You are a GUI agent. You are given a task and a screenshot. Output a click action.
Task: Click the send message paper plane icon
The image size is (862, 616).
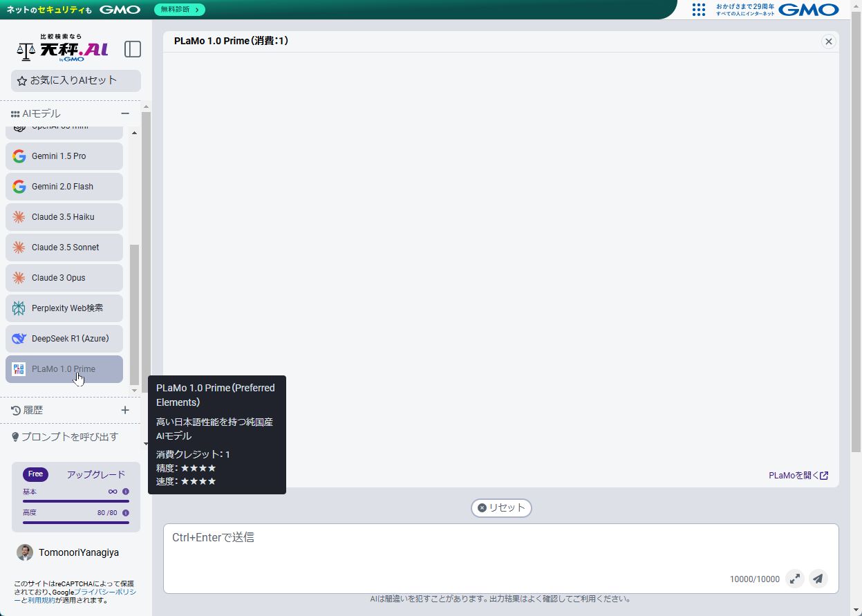click(818, 579)
